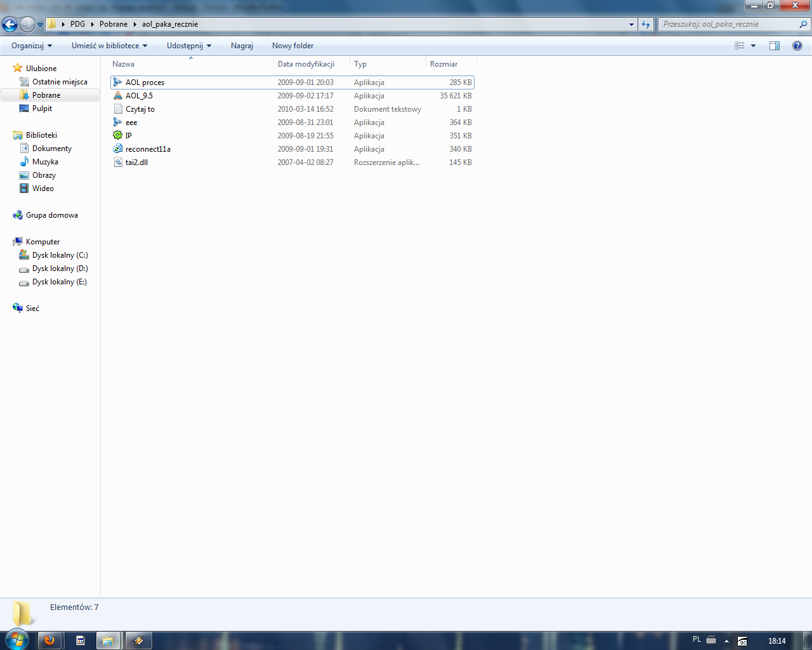Create a folder with Nowy folder
This screenshot has height=650, width=812.
(292, 46)
